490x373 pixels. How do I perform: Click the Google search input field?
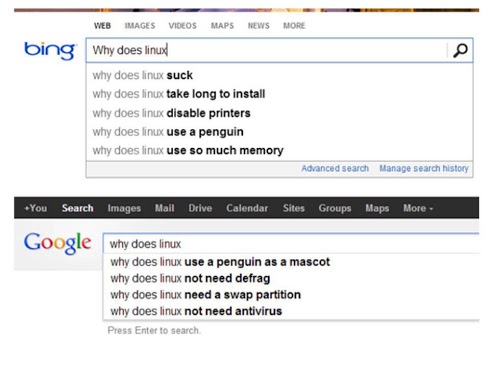point(291,244)
